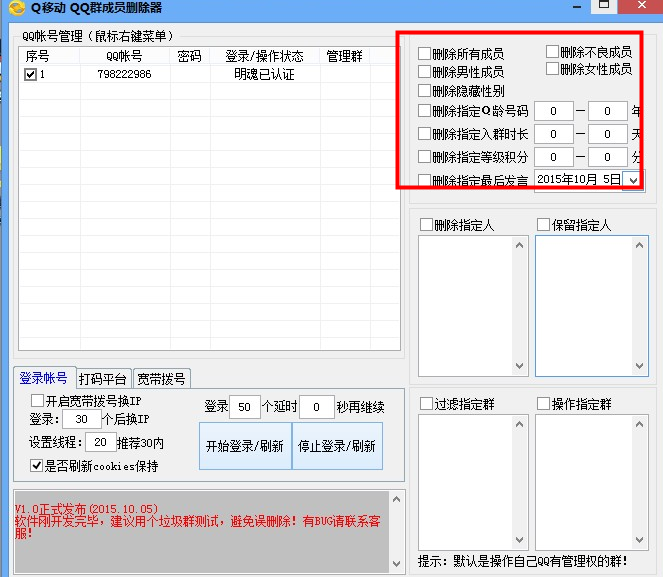Tick 删除指定等级积分 checkbox
This screenshot has height=577, width=663.
(x=424, y=156)
